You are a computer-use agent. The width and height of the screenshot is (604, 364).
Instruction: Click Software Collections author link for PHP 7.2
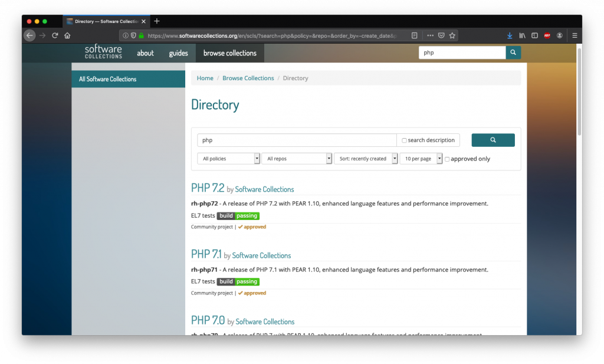(264, 189)
